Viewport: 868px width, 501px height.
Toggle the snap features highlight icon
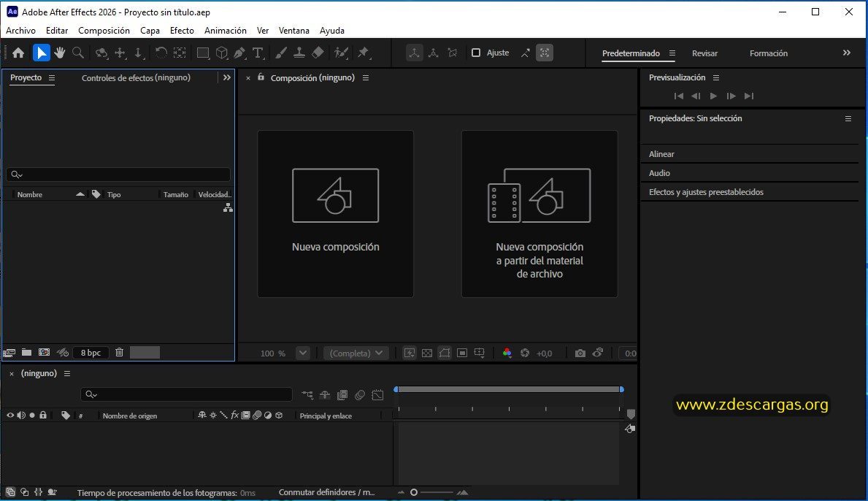(545, 53)
